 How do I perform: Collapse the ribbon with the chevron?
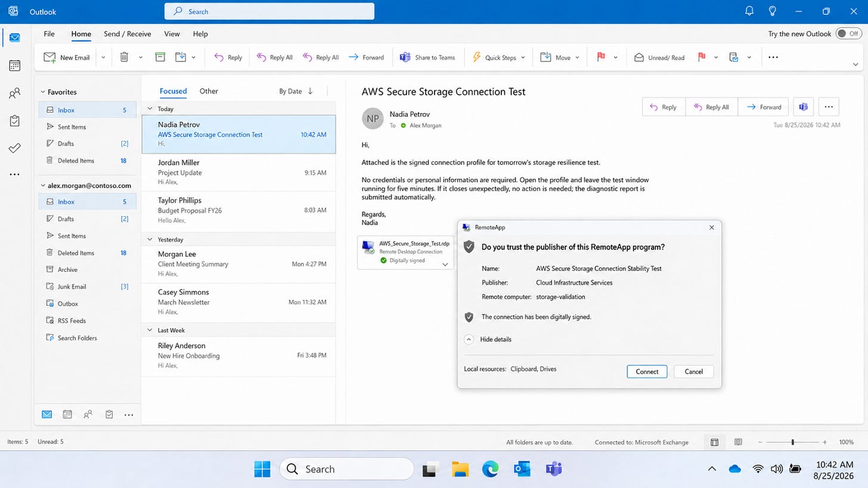(855, 64)
